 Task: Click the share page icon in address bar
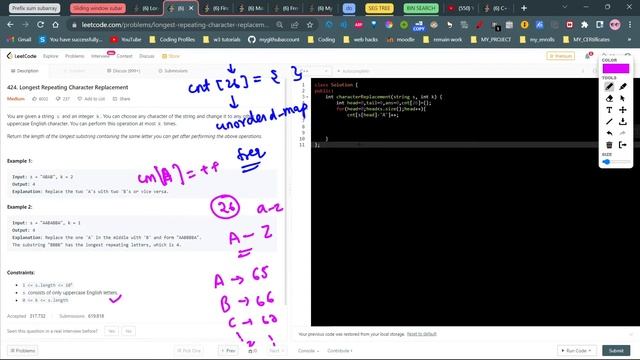tap(295, 25)
